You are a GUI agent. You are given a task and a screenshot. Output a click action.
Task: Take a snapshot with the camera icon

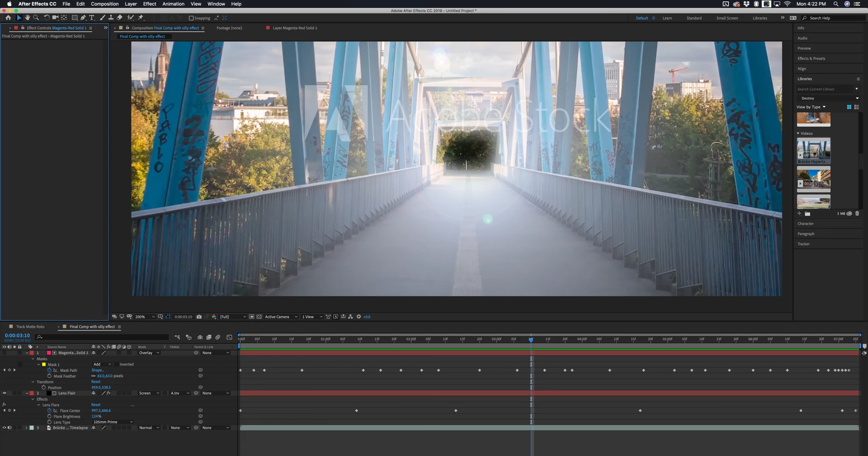(x=199, y=317)
